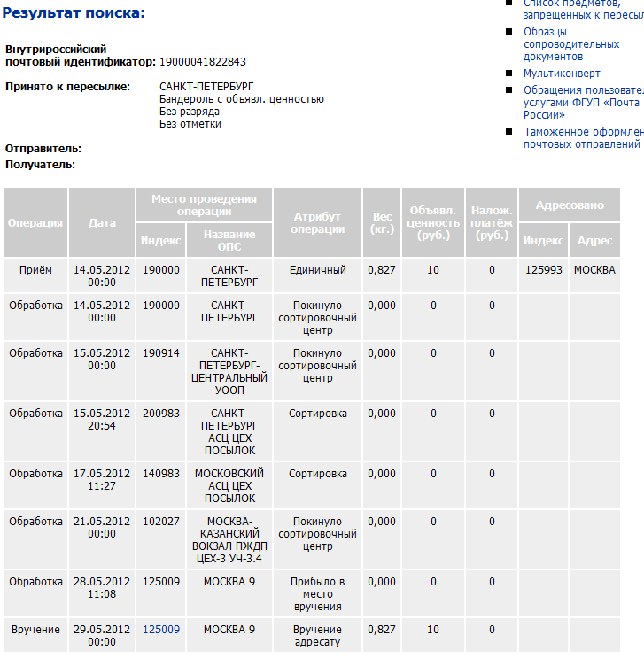Viewport: 644px width, 666px height.
Task: Open the Таможенное оформление почтовых отправлений link
Action: point(582,138)
